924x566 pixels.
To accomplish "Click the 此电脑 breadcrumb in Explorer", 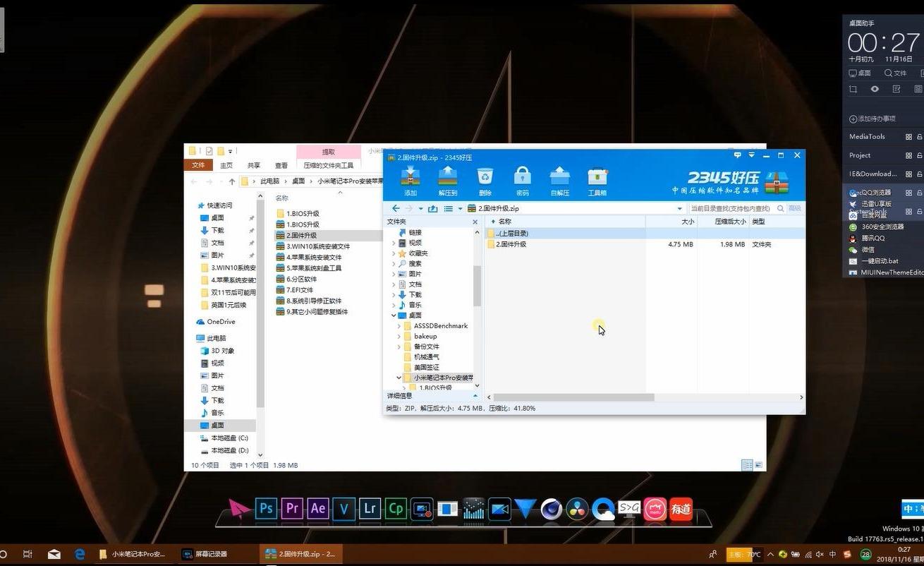I will (x=269, y=181).
